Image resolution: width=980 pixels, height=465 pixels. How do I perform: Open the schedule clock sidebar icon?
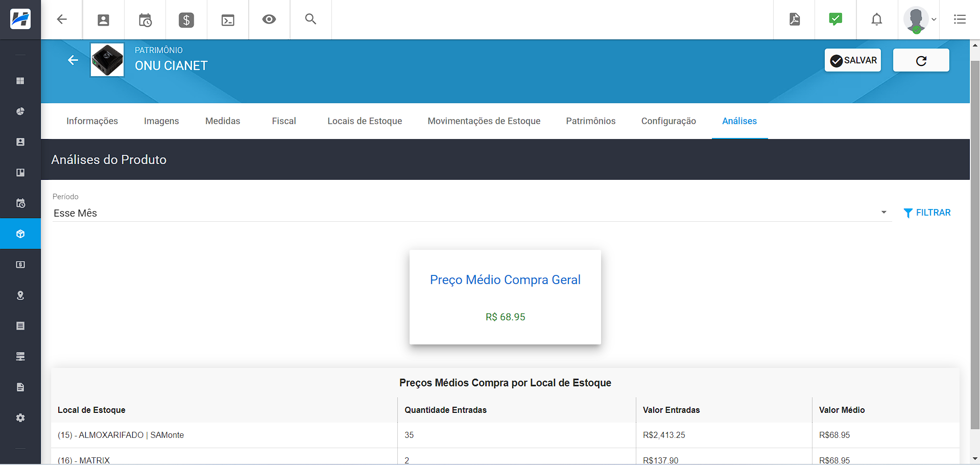point(20,203)
